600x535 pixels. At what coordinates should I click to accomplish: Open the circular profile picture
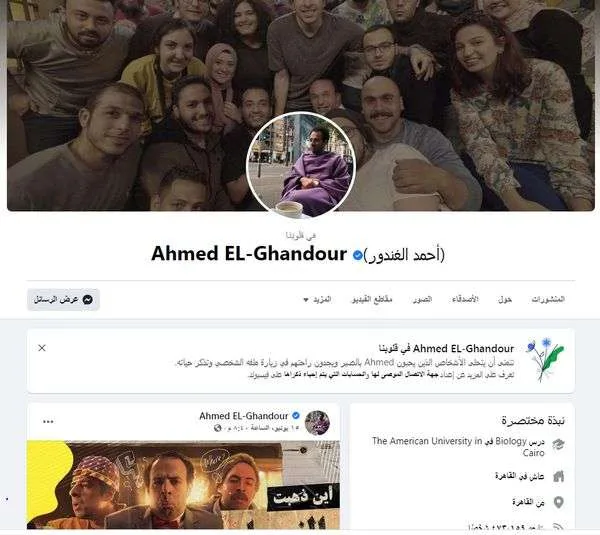click(x=301, y=165)
